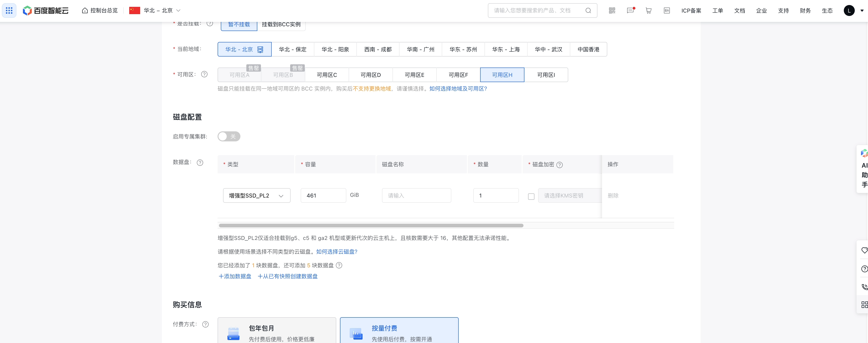Choose region 华北 - 保定
The width and height of the screenshot is (868, 343).
pyautogui.click(x=292, y=49)
